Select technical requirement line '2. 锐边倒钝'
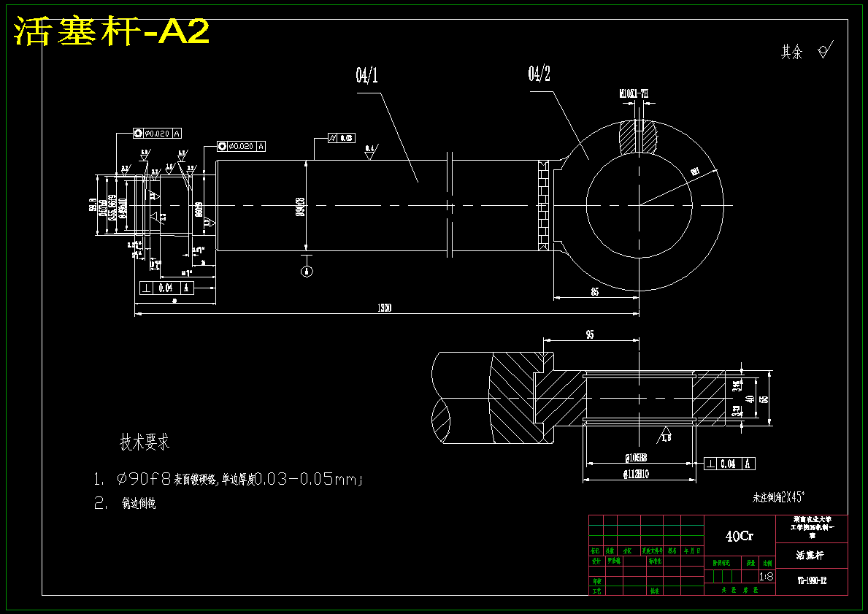 pos(125,503)
